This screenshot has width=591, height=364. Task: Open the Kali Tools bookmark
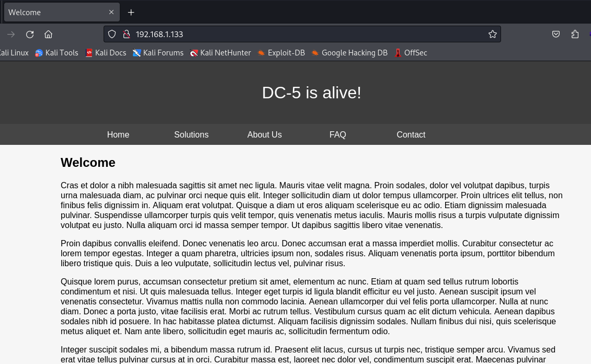coord(56,53)
